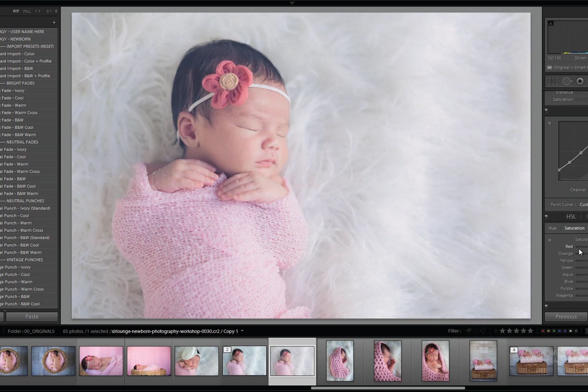The width and height of the screenshot is (588, 392).
Task: Select the middle control point on tone curve
Action: tap(569, 162)
